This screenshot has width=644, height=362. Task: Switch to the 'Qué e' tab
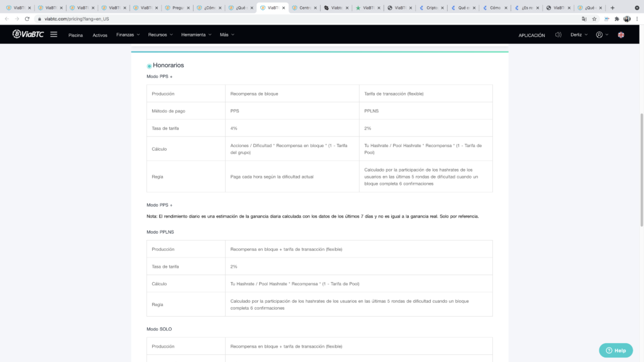click(x=463, y=8)
